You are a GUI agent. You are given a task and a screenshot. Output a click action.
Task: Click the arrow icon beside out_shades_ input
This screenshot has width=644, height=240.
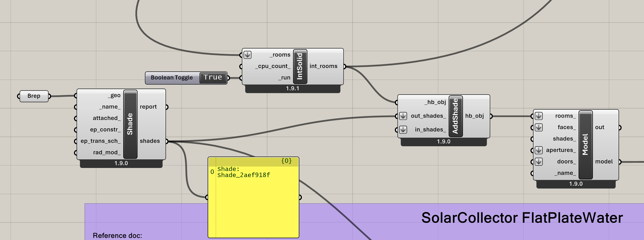[403, 116]
